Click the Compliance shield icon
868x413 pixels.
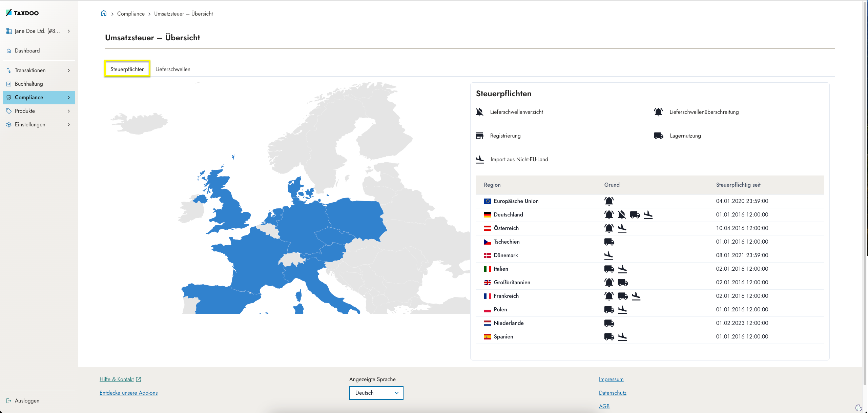[x=9, y=98]
